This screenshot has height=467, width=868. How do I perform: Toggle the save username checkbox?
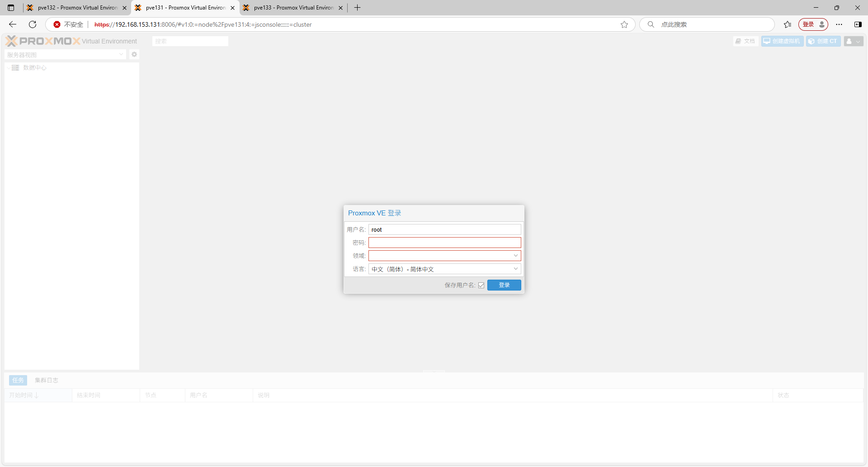pyautogui.click(x=481, y=285)
